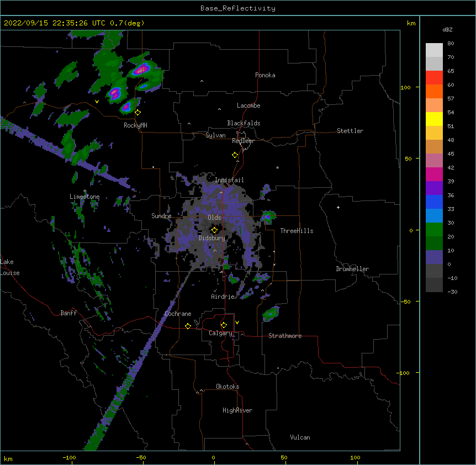This screenshot has height=465, width=476.
Task: Click the asterisk marker above Limestone label
Action: 85,191
